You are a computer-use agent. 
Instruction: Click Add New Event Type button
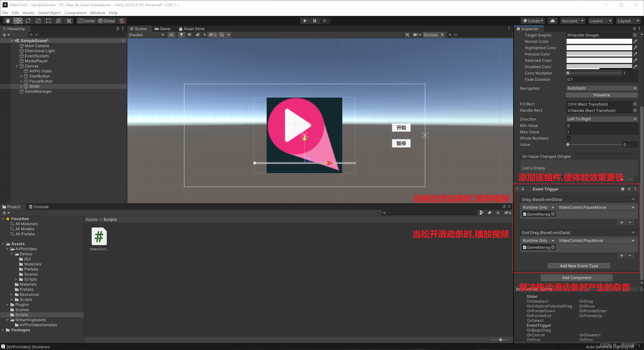(x=579, y=266)
